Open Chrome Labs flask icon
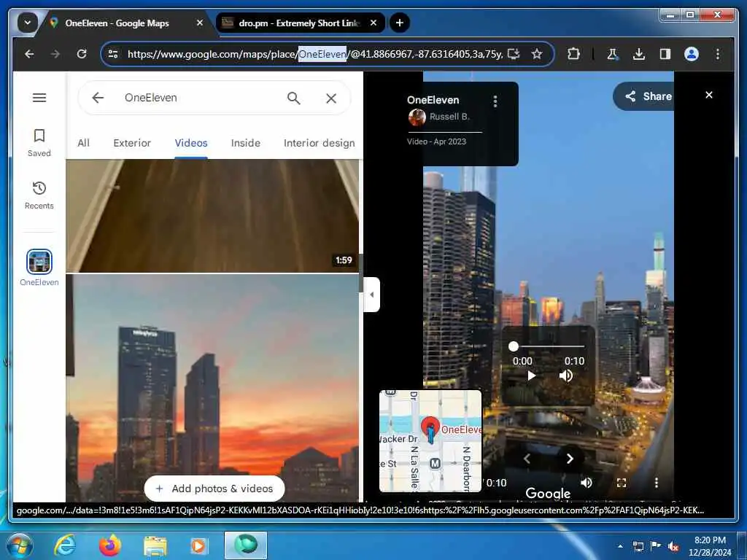747x560 pixels. (x=613, y=54)
